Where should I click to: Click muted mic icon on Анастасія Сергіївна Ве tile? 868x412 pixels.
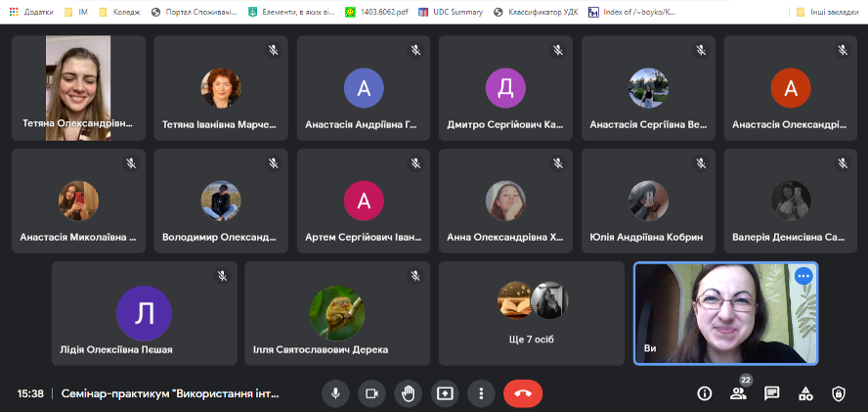(x=700, y=50)
